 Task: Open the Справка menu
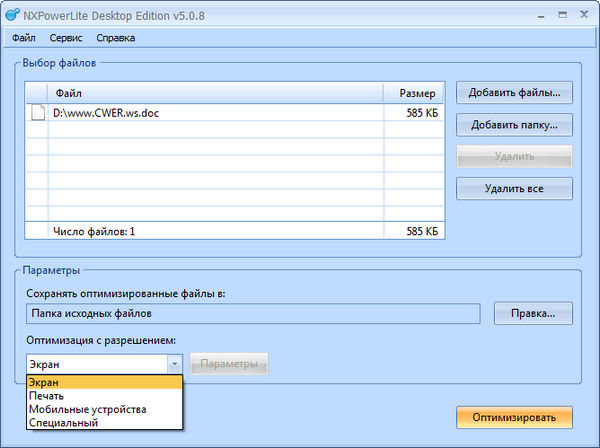[x=116, y=38]
